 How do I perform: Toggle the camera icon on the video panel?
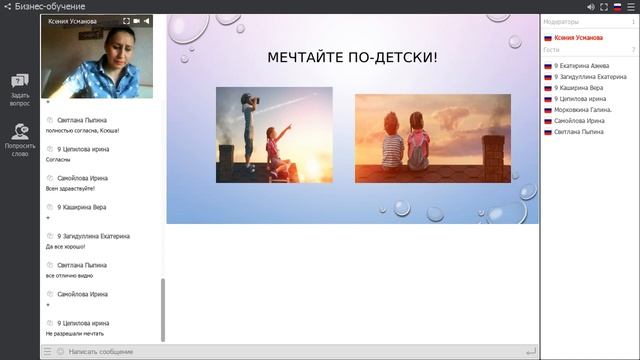tap(136, 21)
